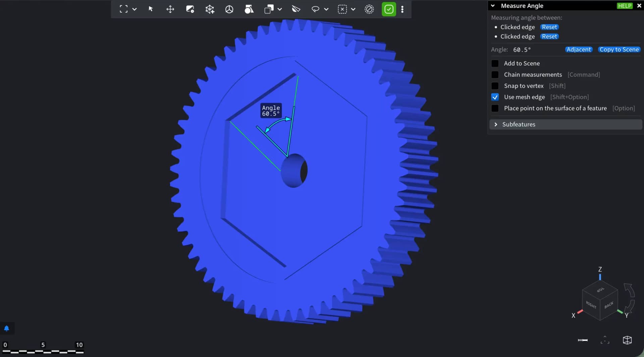This screenshot has width=644, height=357.
Task: Enable Place point on surface checkbox
Action: click(x=495, y=108)
